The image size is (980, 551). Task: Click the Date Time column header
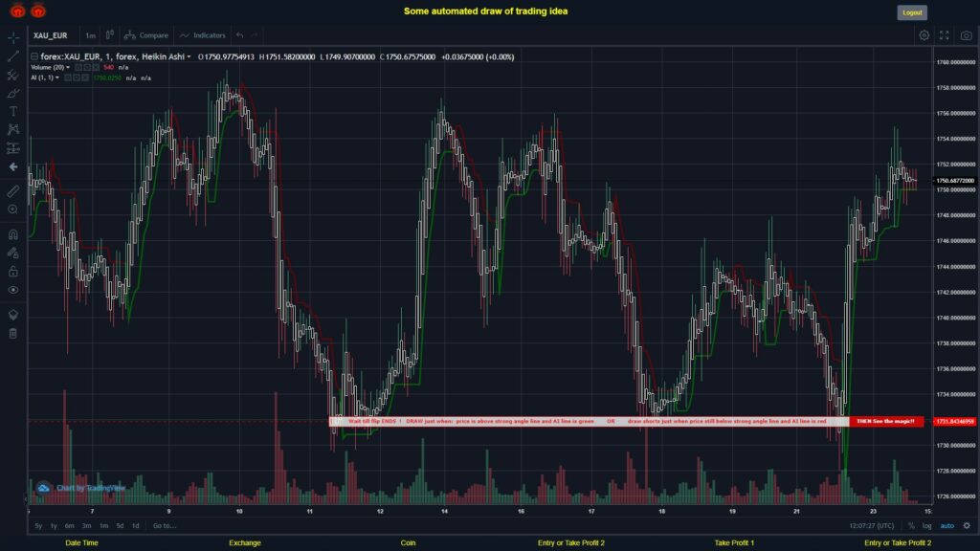82,543
